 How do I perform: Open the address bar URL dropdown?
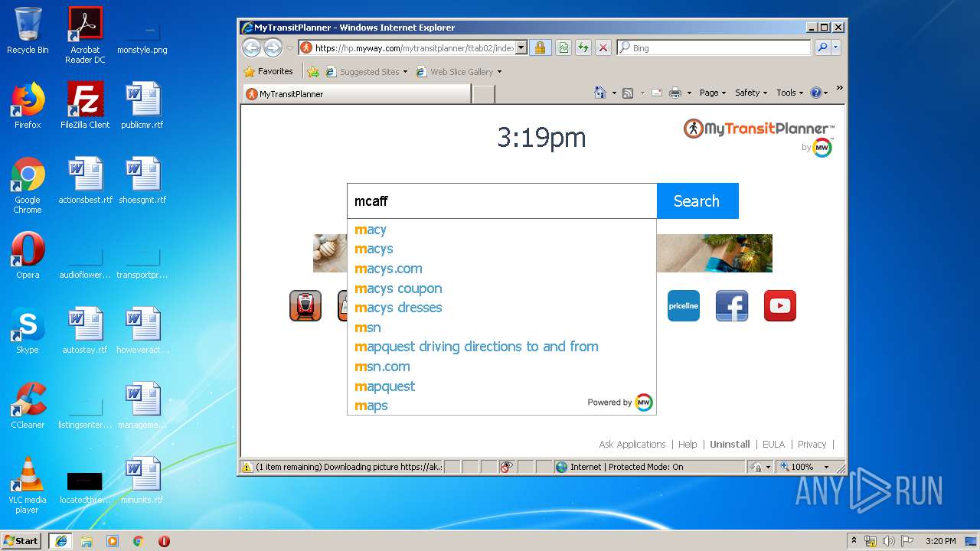click(521, 47)
